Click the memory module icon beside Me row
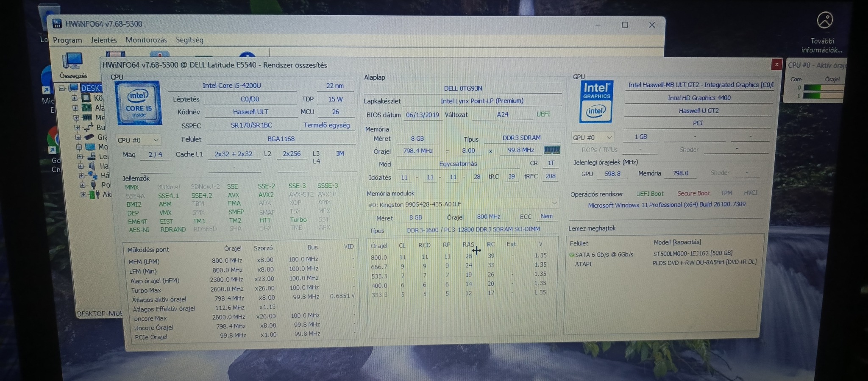Viewport: 868px width, 381px height. click(x=88, y=117)
